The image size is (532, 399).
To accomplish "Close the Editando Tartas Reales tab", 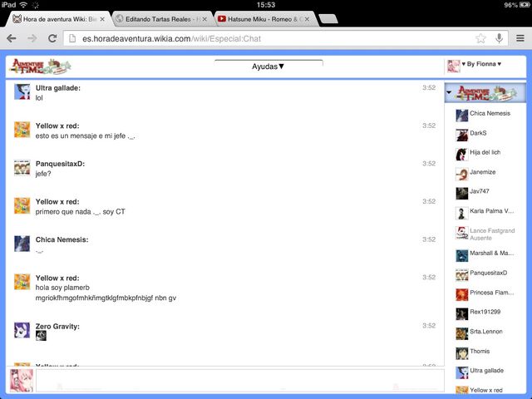I will point(204,19).
